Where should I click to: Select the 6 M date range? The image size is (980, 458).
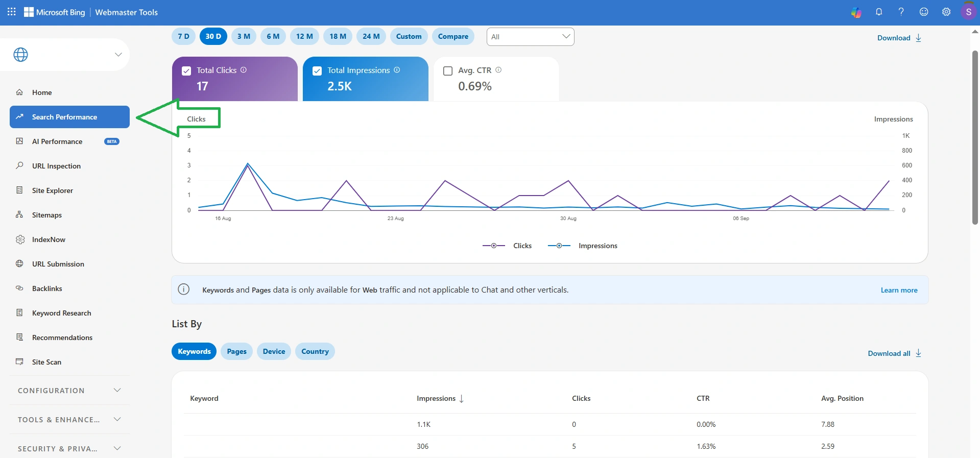coord(273,36)
